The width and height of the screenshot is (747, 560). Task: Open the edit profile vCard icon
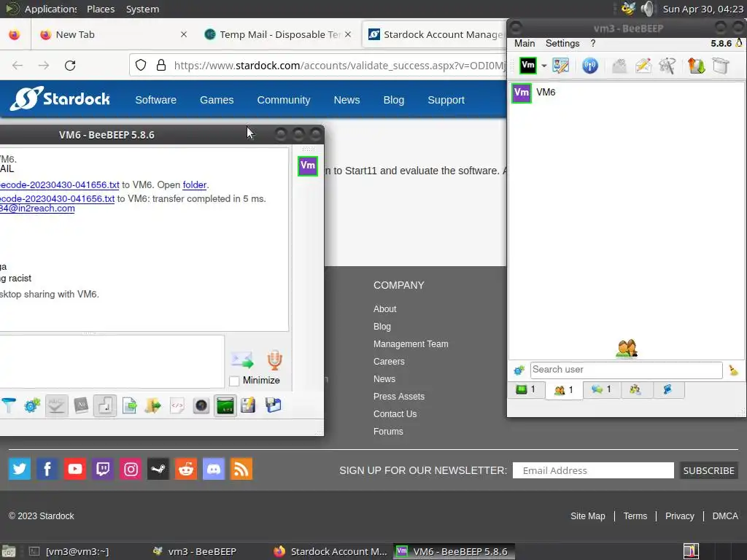(561, 66)
